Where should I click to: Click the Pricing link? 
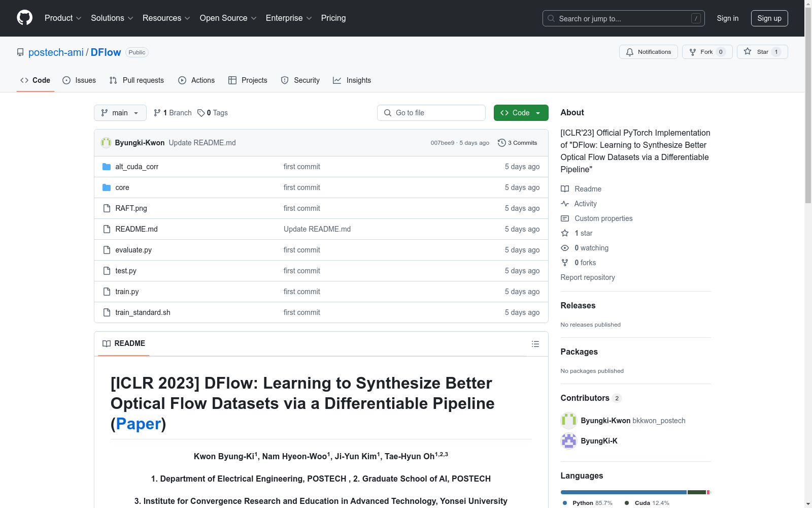click(333, 18)
